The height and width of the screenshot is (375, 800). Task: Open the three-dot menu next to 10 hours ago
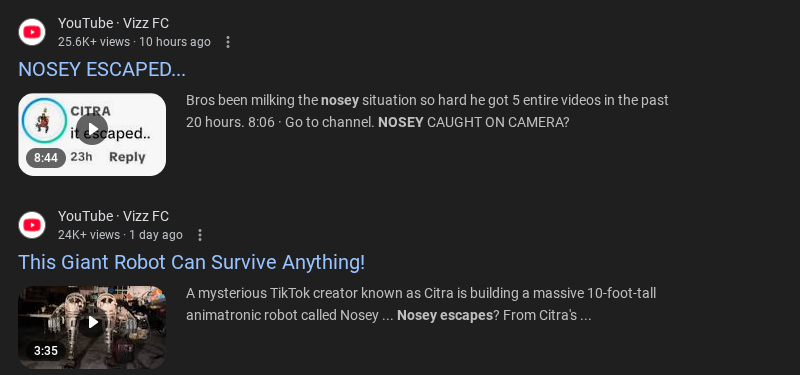pos(228,42)
